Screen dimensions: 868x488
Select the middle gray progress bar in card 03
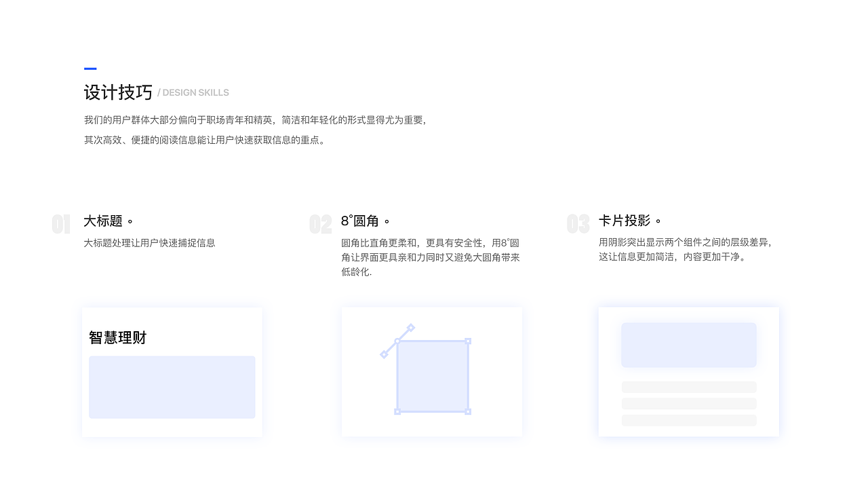688,403
